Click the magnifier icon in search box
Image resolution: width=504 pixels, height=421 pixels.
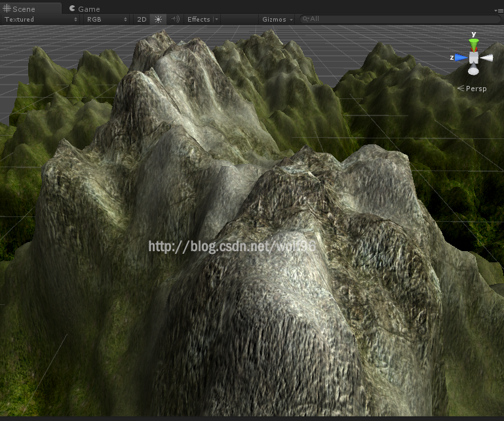[305, 19]
